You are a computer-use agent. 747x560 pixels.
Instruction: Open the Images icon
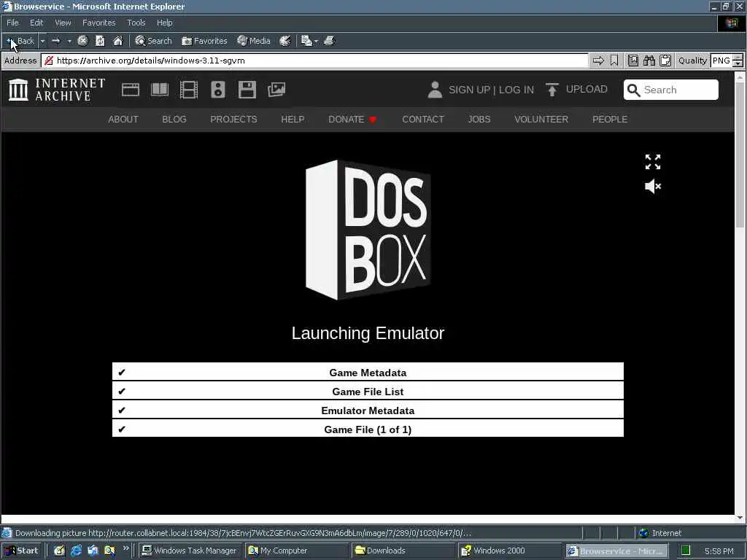tap(276, 90)
